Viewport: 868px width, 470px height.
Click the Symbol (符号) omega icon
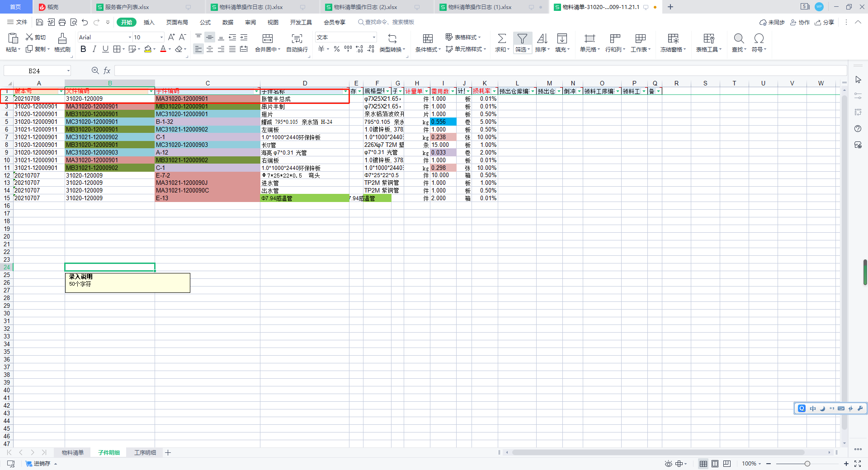coord(759,38)
